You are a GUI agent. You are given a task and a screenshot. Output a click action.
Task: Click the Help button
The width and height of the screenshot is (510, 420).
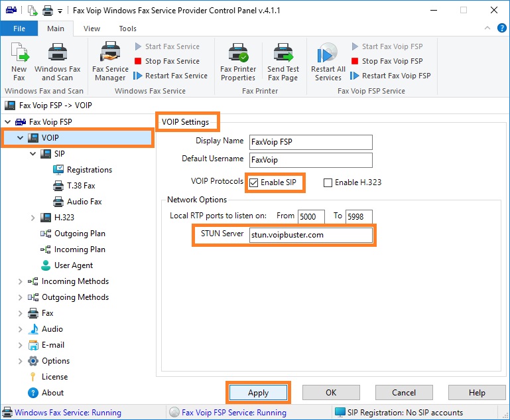click(x=476, y=393)
